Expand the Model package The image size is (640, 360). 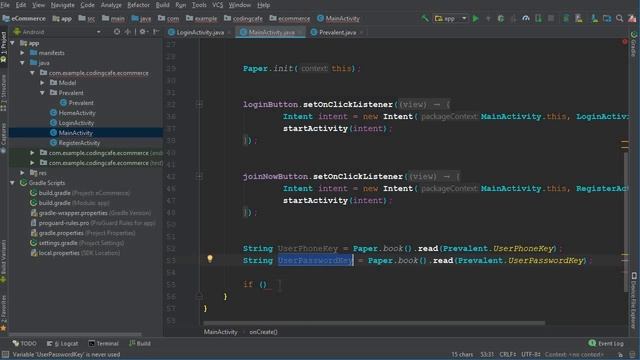point(42,83)
